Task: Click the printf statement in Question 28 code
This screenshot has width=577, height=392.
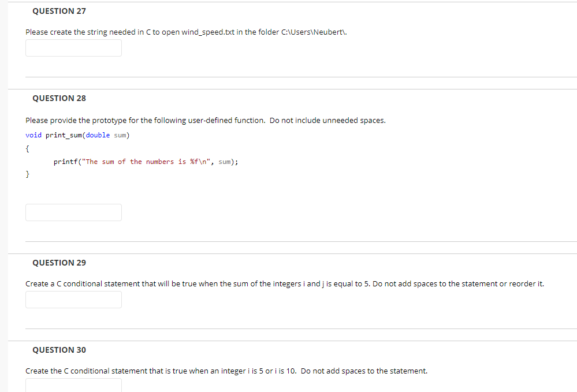Action: 144,162
